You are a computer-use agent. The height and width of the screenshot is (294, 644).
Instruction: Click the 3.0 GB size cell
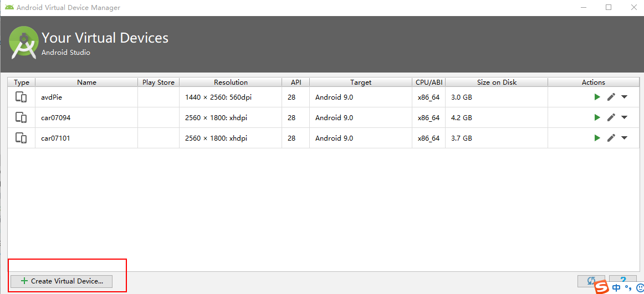(x=497, y=97)
